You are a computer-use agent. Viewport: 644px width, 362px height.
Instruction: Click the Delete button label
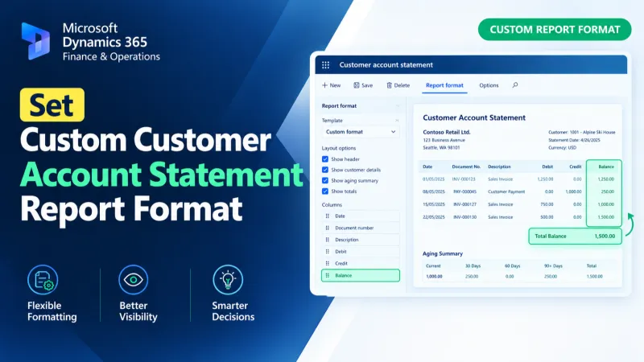[402, 85]
